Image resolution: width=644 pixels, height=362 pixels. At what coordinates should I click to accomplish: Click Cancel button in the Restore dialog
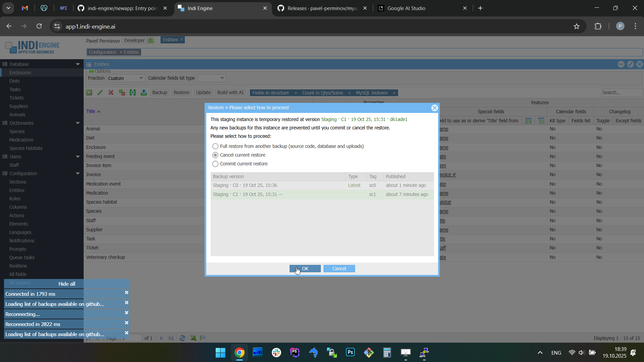click(x=339, y=269)
